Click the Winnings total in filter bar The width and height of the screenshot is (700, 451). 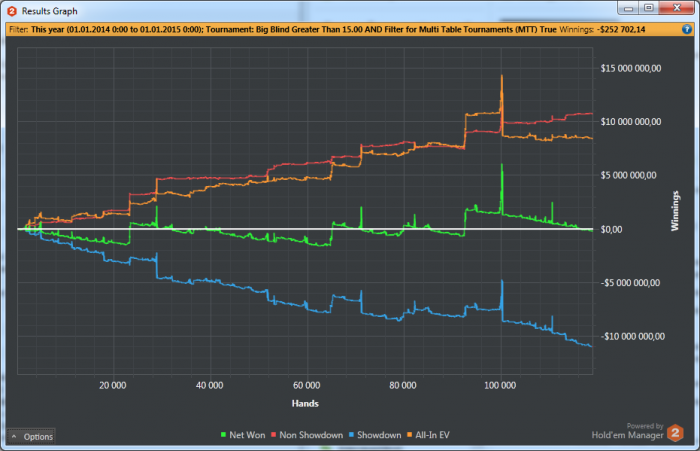[x=602, y=29]
